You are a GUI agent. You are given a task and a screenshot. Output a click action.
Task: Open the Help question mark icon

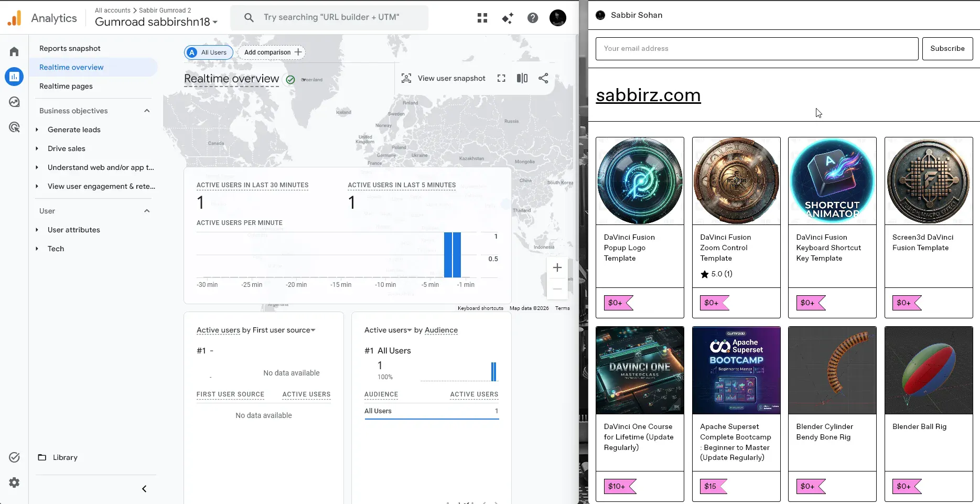click(533, 18)
